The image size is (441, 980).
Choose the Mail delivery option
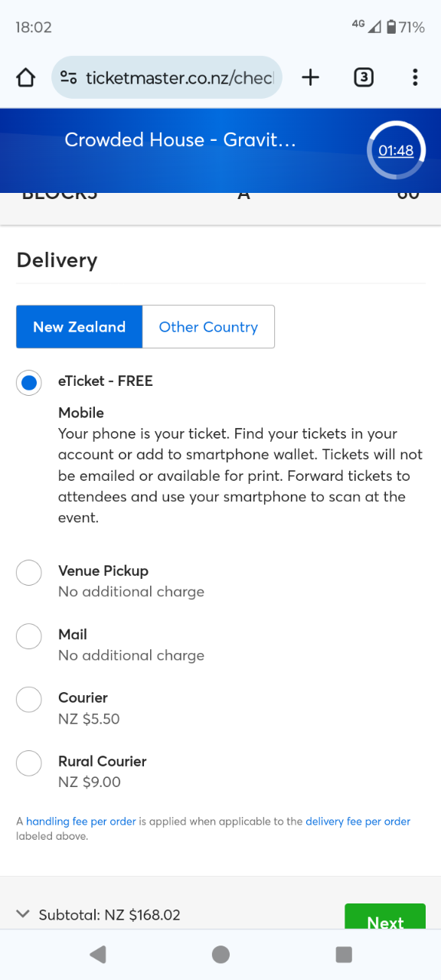[x=29, y=635]
